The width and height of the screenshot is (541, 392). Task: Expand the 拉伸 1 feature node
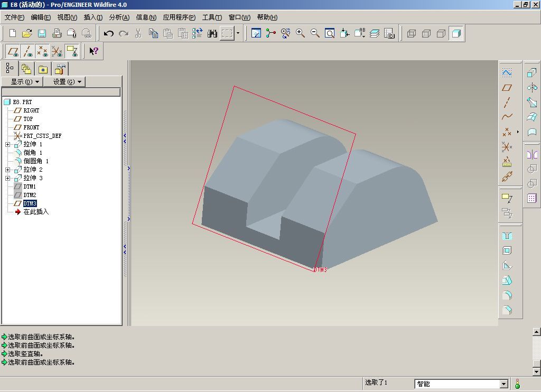point(7,144)
